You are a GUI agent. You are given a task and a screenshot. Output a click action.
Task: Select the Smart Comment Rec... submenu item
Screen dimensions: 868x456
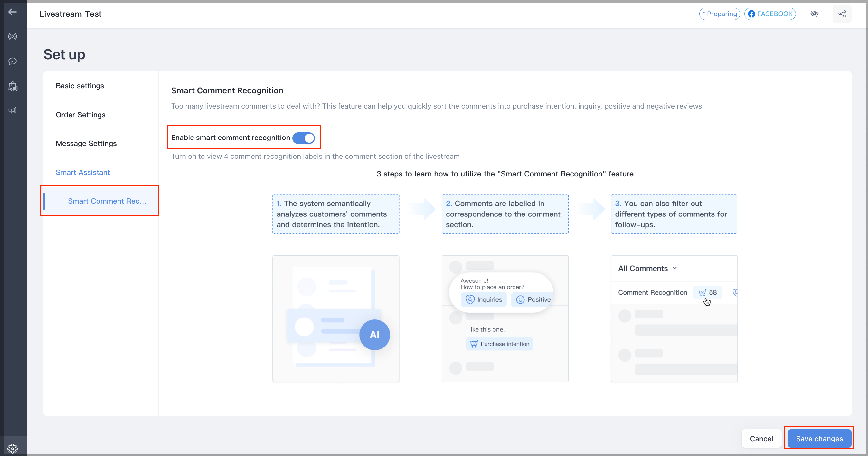click(107, 201)
